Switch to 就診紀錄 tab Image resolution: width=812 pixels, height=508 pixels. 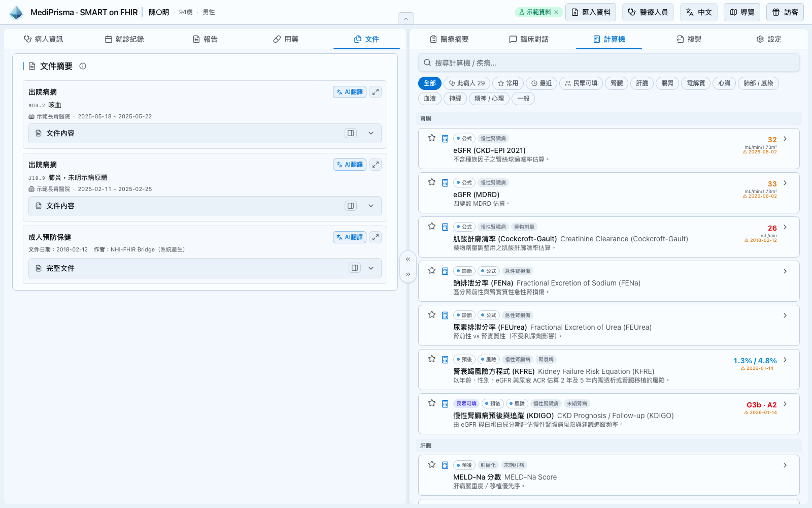pyautogui.click(x=124, y=39)
